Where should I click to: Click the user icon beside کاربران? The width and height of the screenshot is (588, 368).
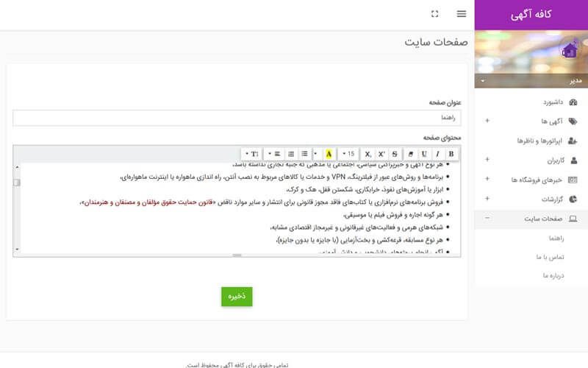point(574,160)
